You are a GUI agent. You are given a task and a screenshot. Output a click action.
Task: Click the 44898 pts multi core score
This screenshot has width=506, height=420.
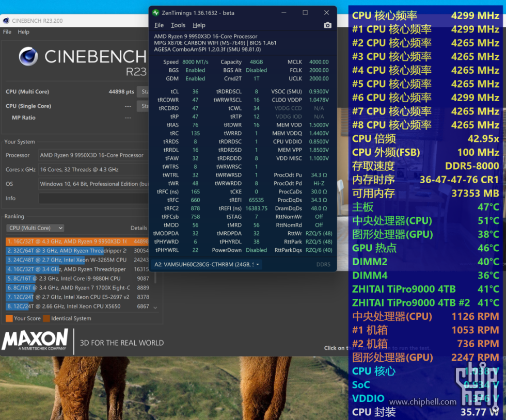point(121,92)
